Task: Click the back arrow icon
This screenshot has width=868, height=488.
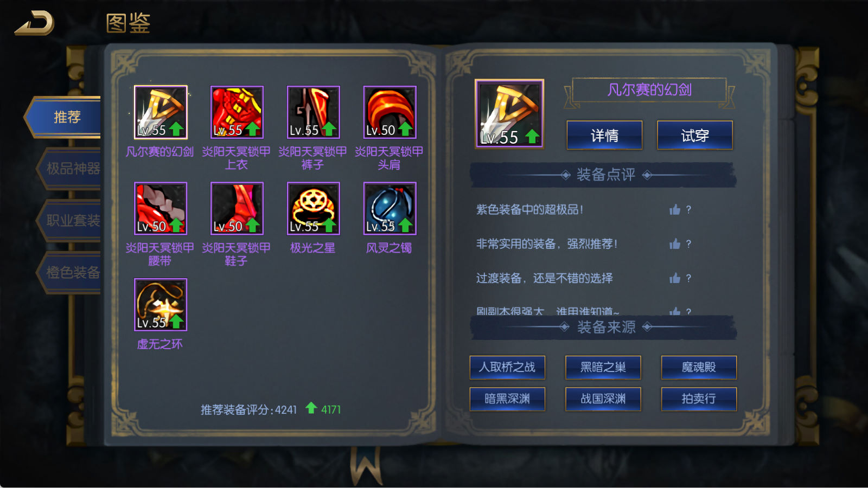Action: tap(35, 23)
